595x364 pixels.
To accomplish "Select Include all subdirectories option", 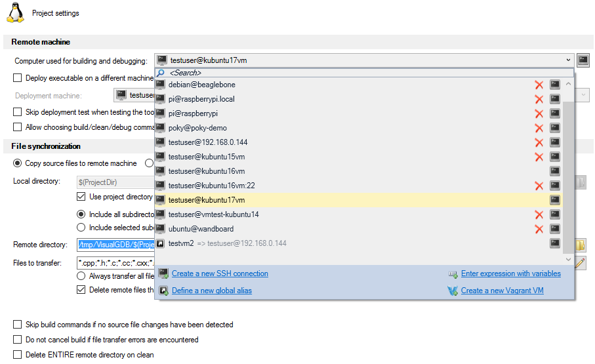I will [81, 214].
